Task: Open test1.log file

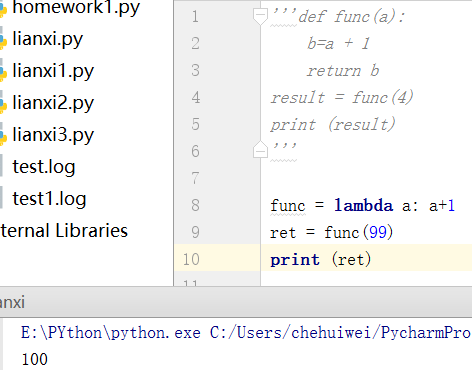Action: pyautogui.click(x=49, y=199)
